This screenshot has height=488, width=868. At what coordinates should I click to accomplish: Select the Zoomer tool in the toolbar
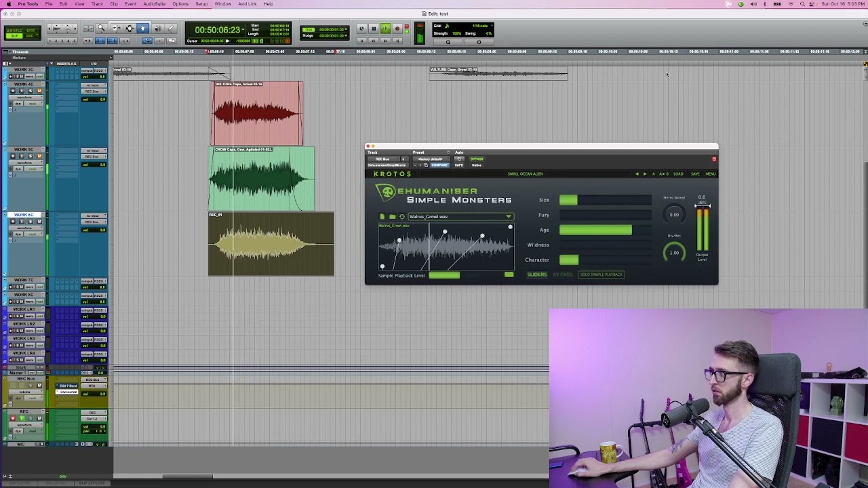point(101,28)
